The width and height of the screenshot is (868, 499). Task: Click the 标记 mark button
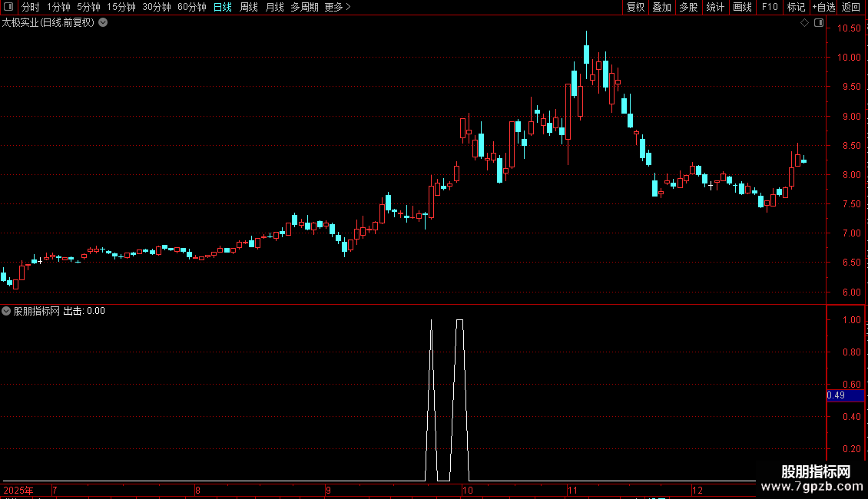pyautogui.click(x=796, y=7)
